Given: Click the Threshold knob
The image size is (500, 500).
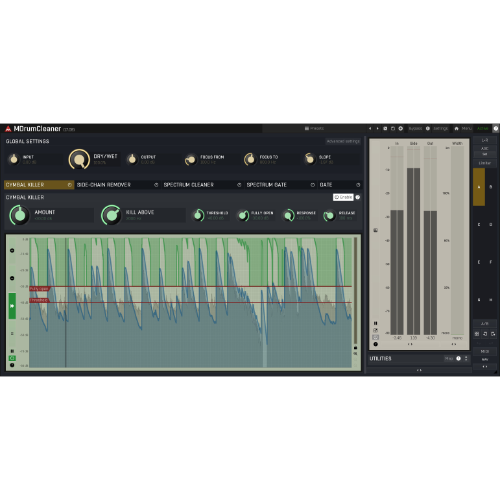Looking at the screenshot, I should tap(199, 215).
